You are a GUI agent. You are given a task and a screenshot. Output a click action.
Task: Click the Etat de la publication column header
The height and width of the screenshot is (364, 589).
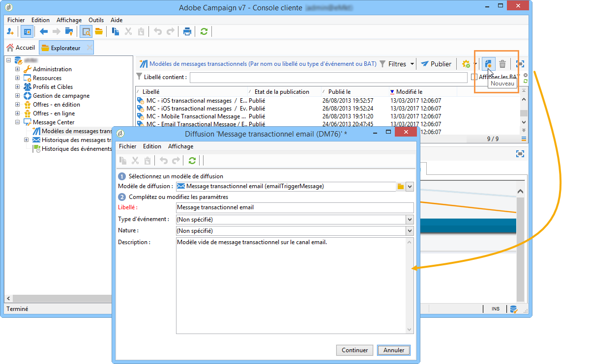[284, 91]
